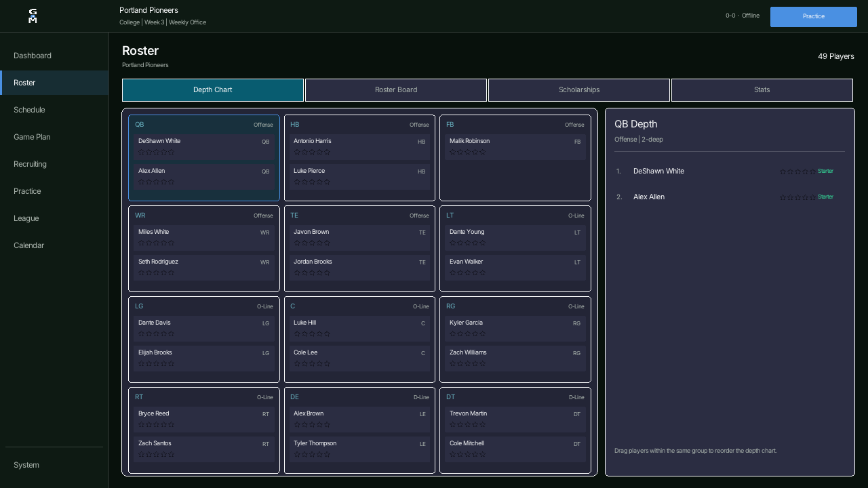This screenshot has width=868, height=488.
Task: Click star rating beside Alex Allen in depth panel
Action: (x=797, y=197)
